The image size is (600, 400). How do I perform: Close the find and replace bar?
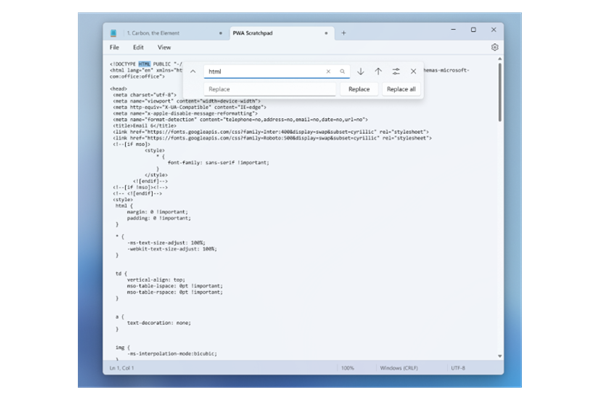pos(413,72)
